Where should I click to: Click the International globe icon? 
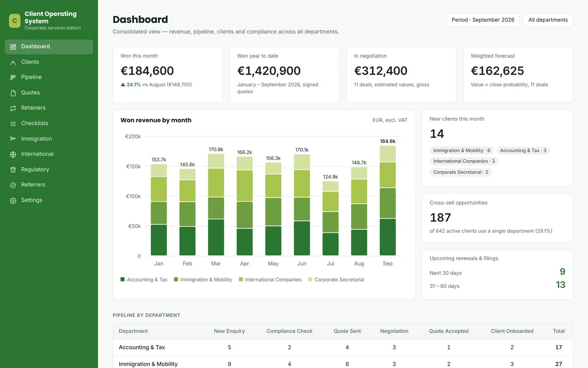tap(13, 154)
